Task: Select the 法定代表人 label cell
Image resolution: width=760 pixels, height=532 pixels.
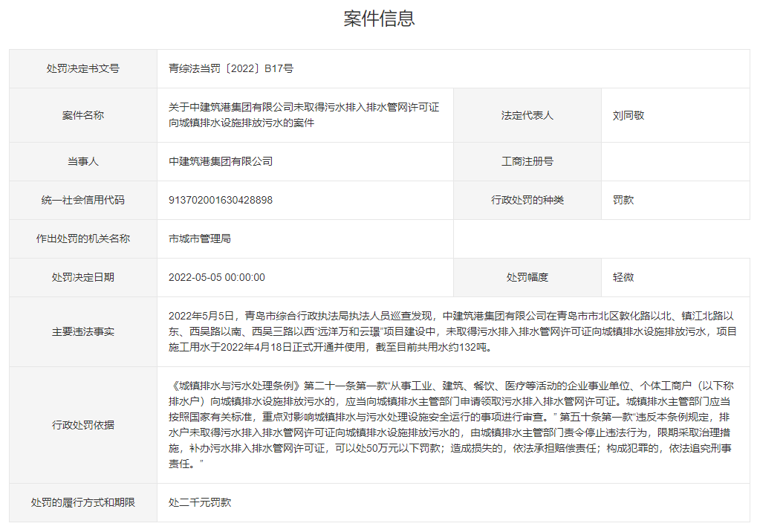Action: point(527,115)
